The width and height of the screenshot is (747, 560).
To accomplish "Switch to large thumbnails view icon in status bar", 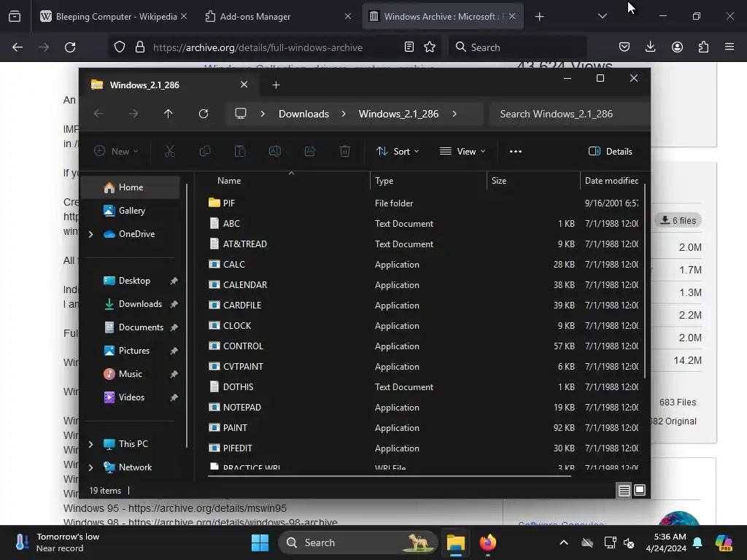I will pos(640,490).
